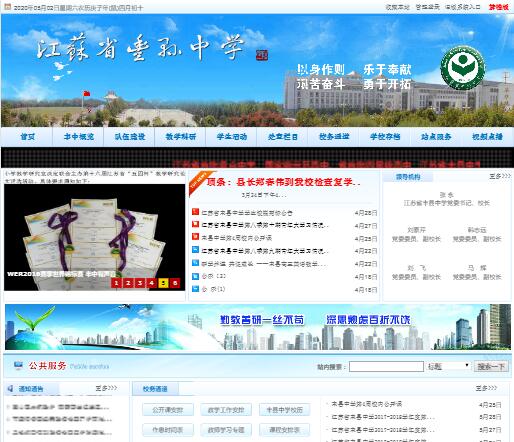Click the 丰县中学校历 button
Image resolution: width=514 pixels, height=442 pixels.
pos(284,410)
